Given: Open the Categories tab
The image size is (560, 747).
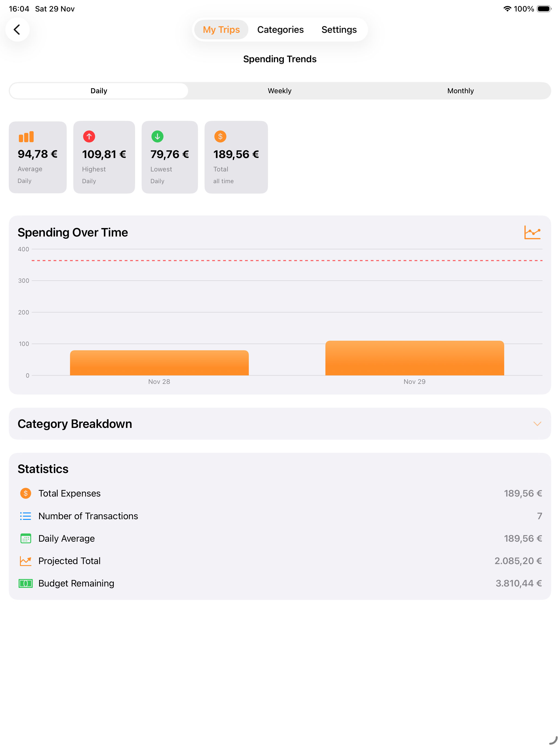Looking at the screenshot, I should coord(280,30).
